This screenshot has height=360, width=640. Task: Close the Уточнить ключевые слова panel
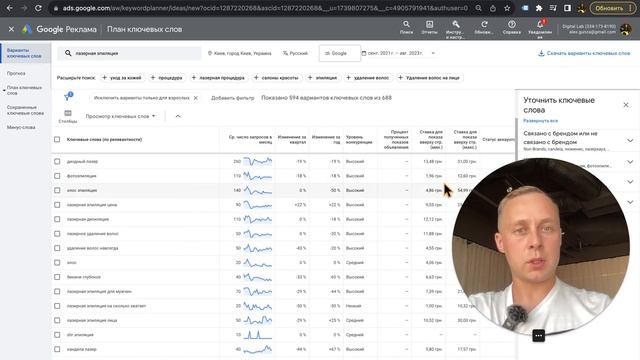click(626, 105)
